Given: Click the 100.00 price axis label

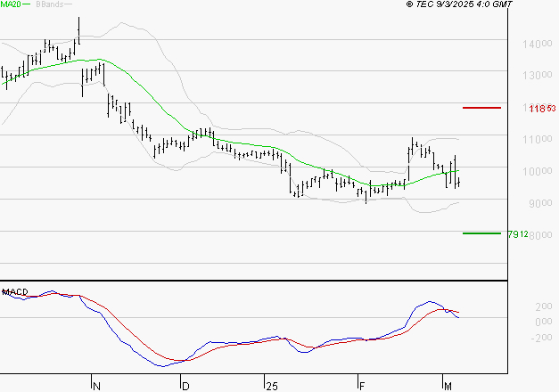Looking at the screenshot, I should click(538, 171).
